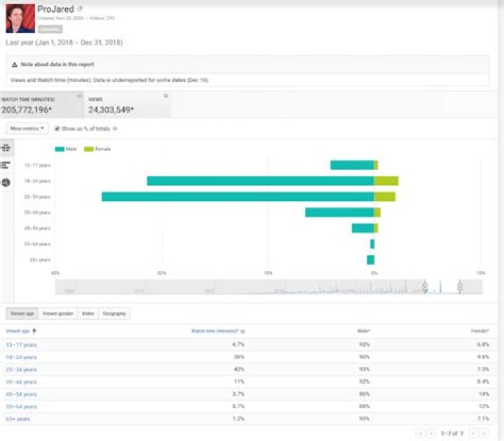Sort by Watch time (minutes) column header
504x441 pixels.
[215, 331]
